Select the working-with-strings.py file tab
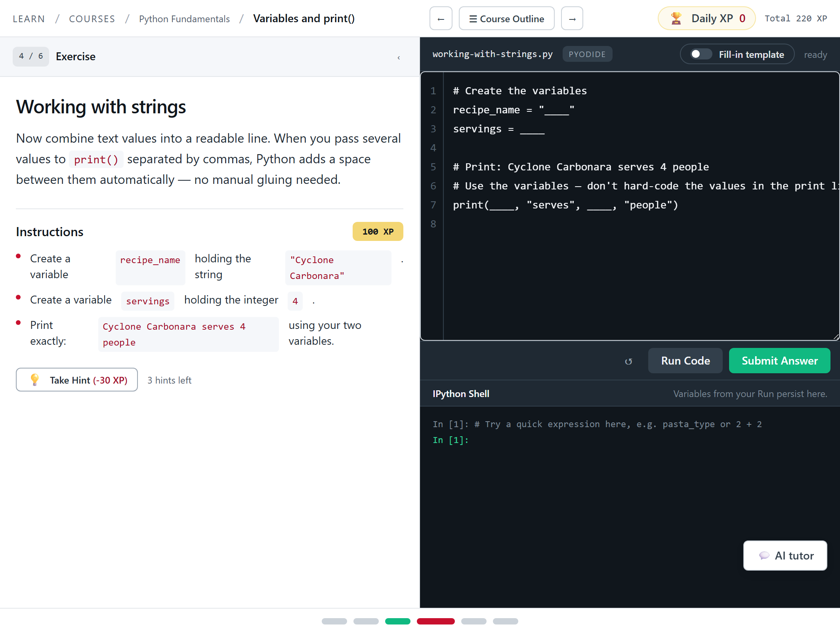840x634 pixels. [x=493, y=54]
